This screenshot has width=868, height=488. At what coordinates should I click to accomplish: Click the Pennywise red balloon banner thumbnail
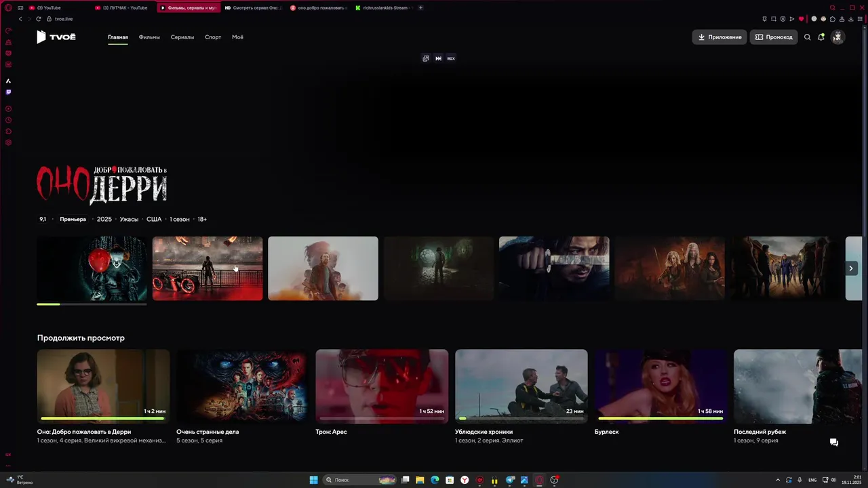92,268
